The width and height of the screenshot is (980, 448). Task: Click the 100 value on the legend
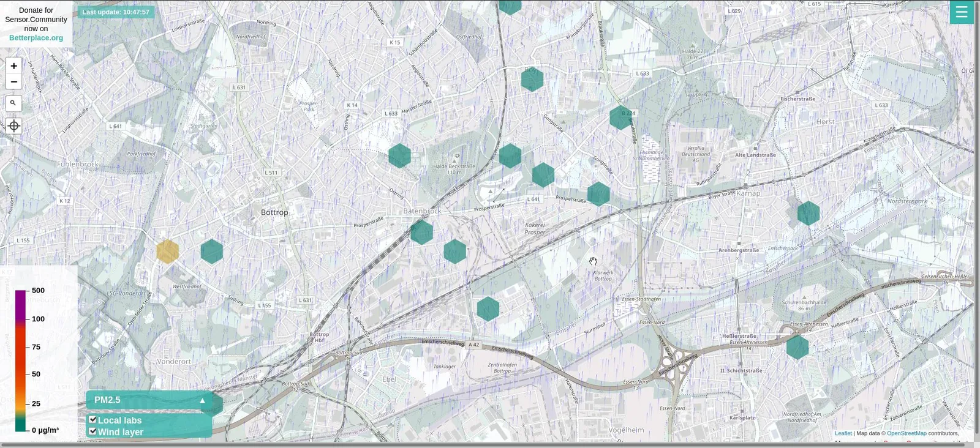click(39, 319)
